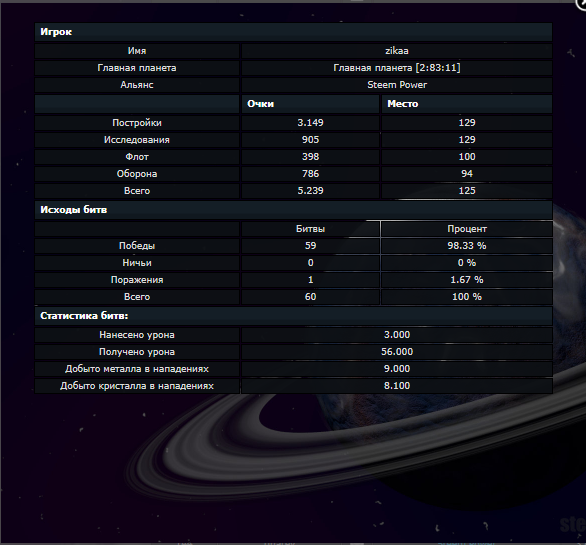Image resolution: width=586 pixels, height=545 pixels.
Task: Click the Исследования row label
Action: 137,140
